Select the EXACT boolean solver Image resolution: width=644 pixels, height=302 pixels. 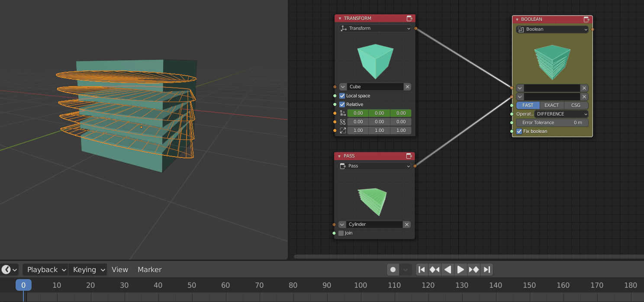[552, 105]
